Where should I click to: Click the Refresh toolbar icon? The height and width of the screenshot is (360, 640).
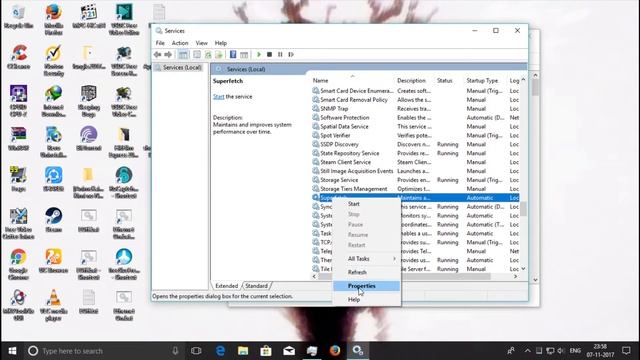[208, 54]
